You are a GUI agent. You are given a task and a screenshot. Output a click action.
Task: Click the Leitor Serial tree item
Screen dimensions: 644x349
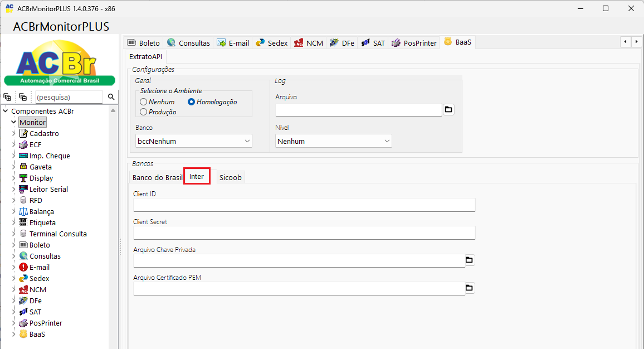pyautogui.click(x=48, y=189)
